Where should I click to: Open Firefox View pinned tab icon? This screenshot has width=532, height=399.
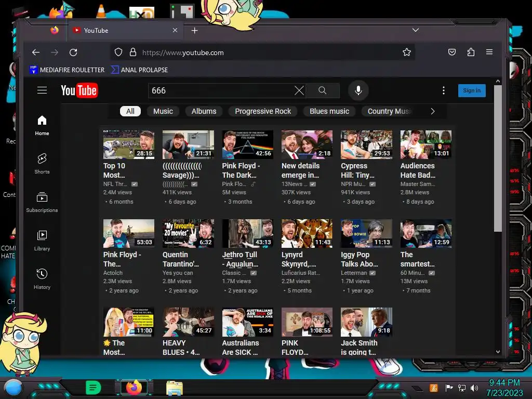pos(54,30)
